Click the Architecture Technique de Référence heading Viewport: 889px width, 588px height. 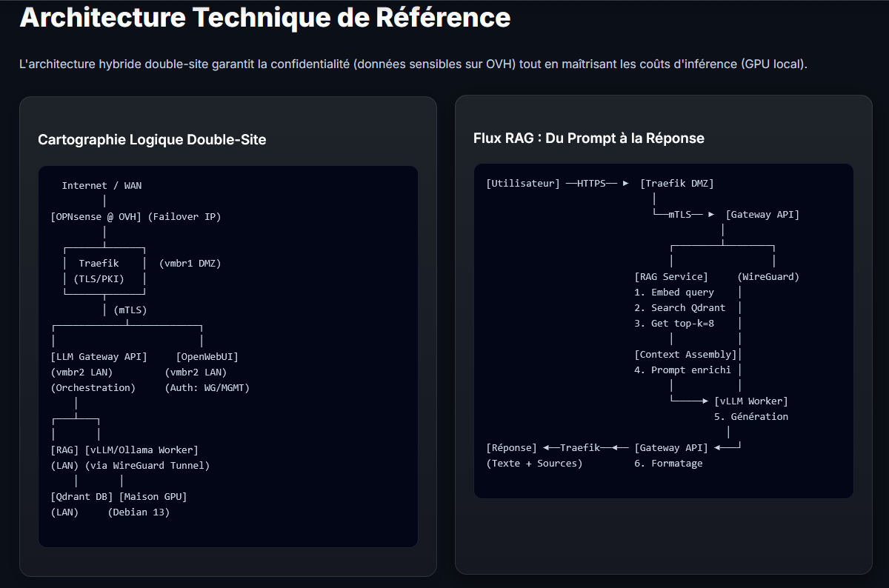click(x=264, y=18)
